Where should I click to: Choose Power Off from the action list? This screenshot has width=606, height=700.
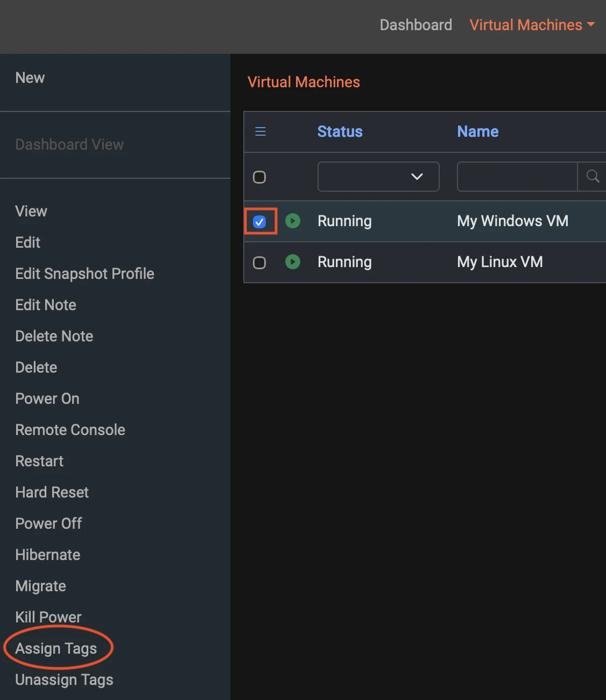[48, 523]
